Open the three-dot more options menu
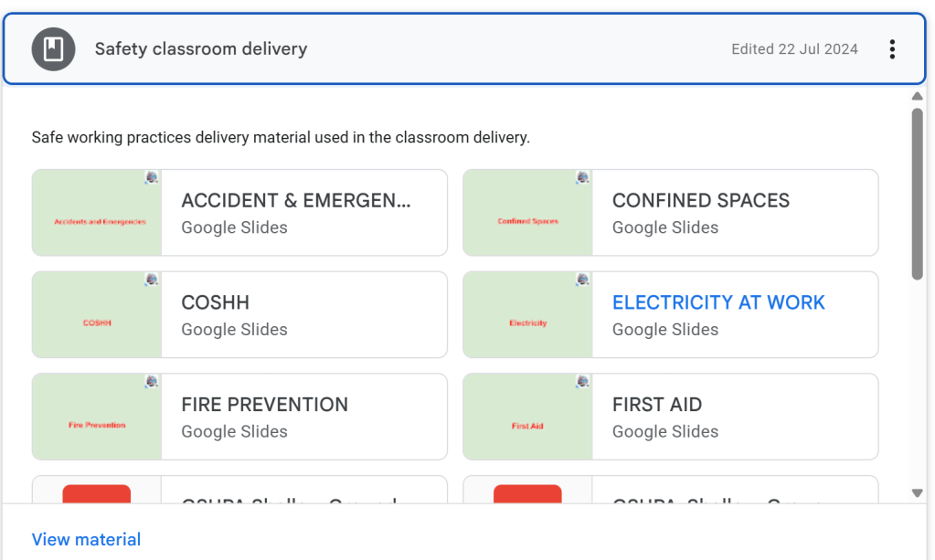935x560 pixels. (892, 49)
